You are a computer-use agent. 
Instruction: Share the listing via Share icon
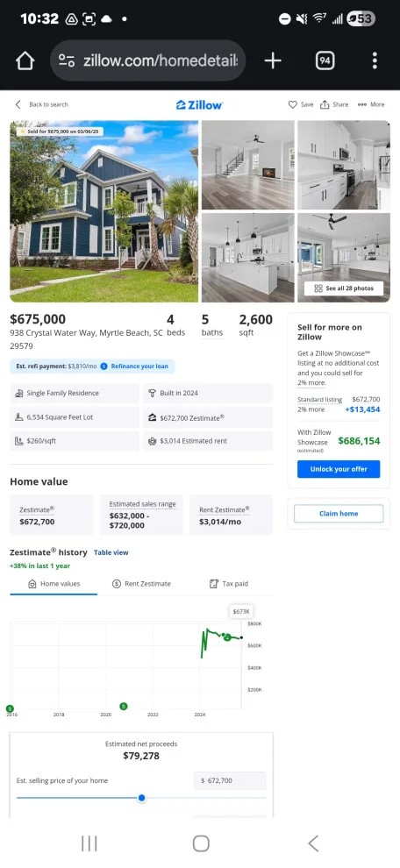pyautogui.click(x=334, y=104)
